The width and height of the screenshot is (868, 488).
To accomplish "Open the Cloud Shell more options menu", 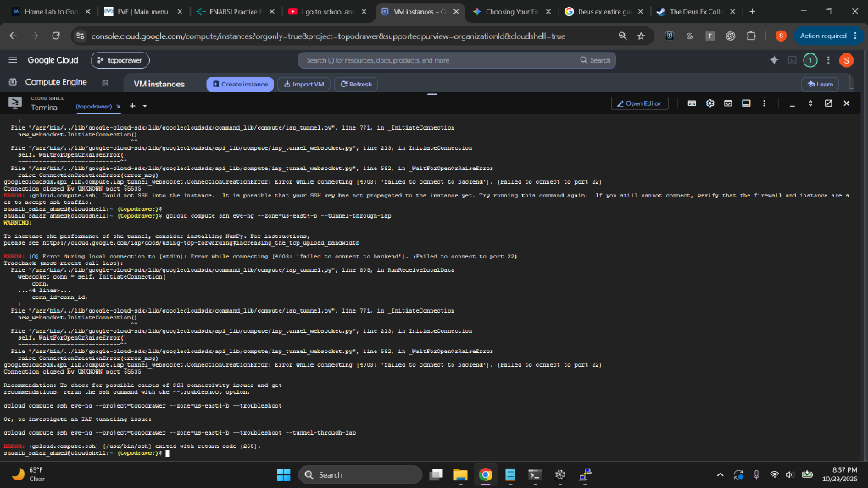I will (x=764, y=103).
